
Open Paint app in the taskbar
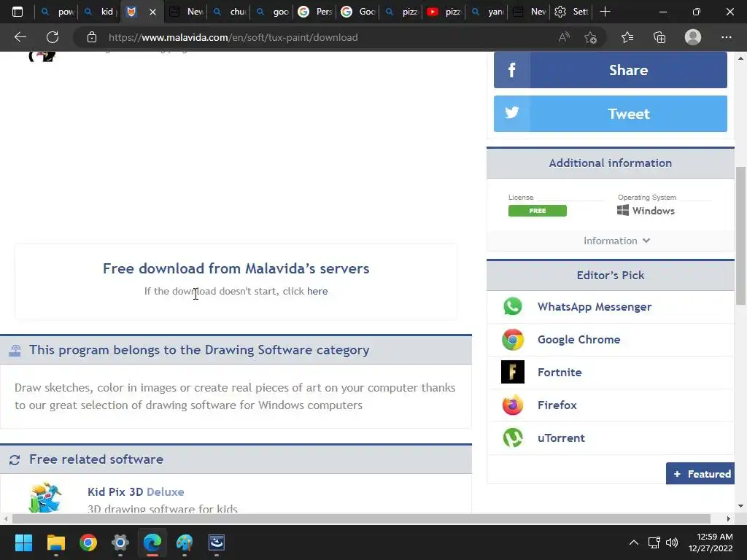(185, 542)
